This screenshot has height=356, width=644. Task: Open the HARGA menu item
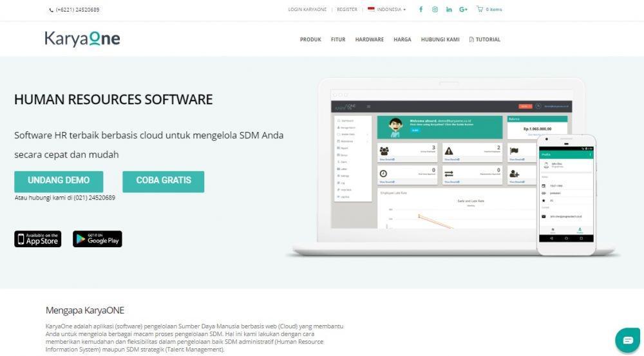402,39
